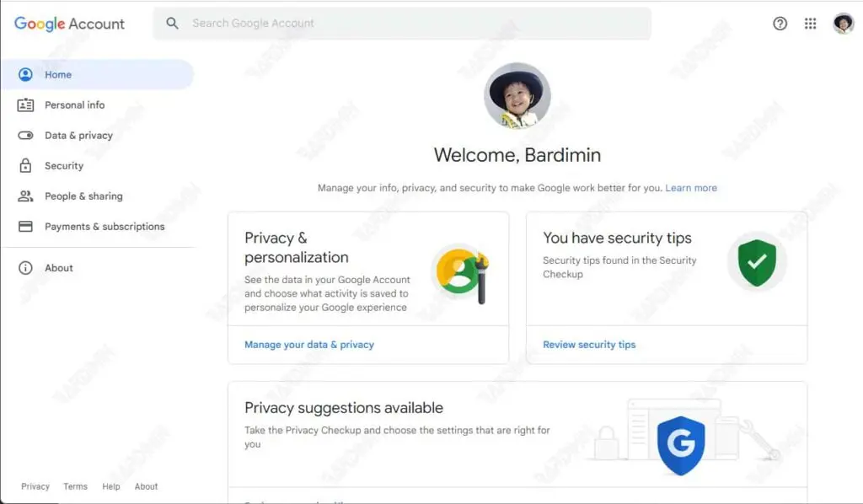Click You have security tips heading
The width and height of the screenshot is (863, 504).
617,238
